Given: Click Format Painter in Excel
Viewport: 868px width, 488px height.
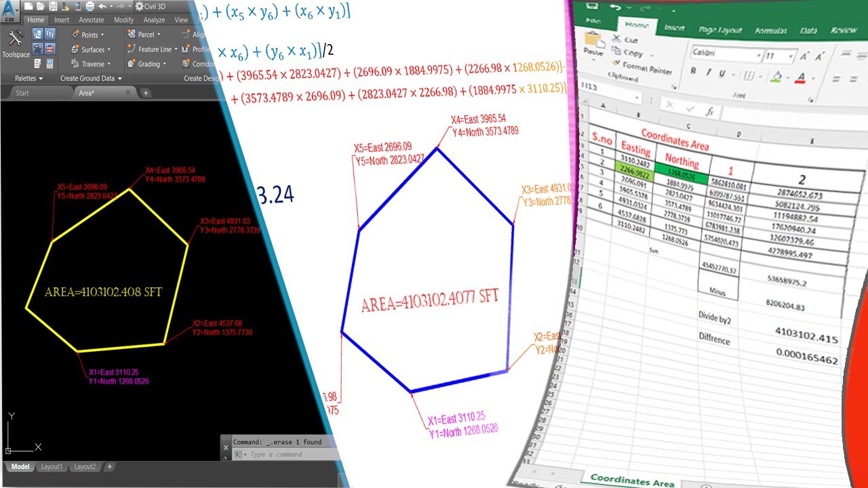Looking at the screenshot, I should pyautogui.click(x=640, y=66).
